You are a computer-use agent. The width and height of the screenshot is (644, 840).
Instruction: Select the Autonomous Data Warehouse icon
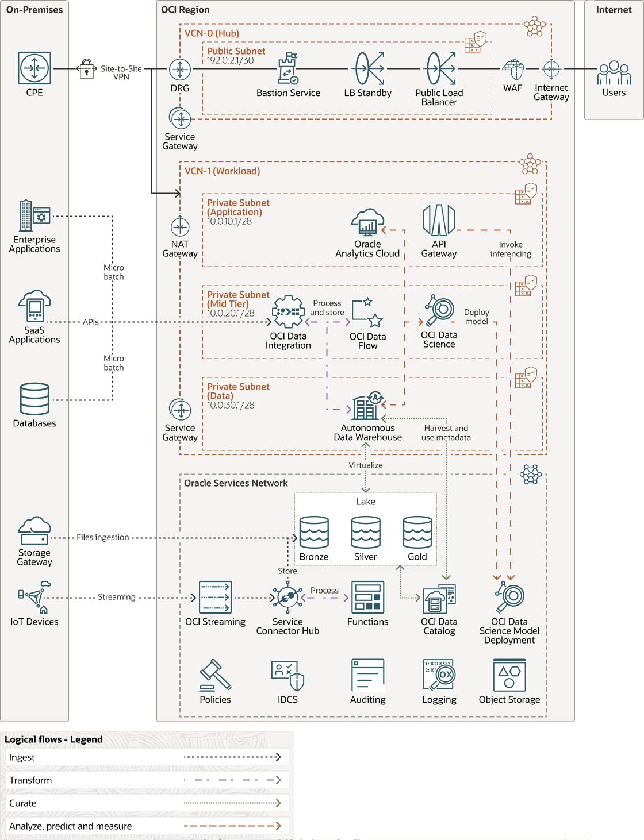pos(368,406)
